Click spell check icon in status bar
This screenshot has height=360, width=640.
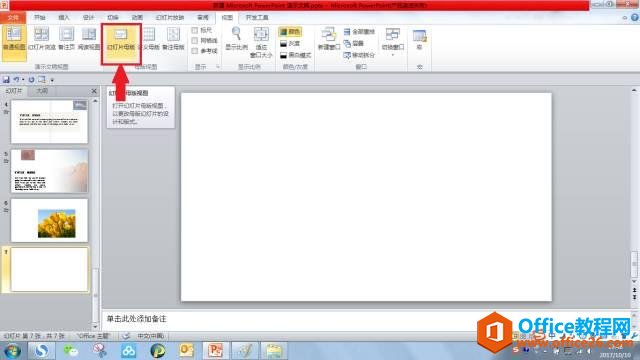126,336
